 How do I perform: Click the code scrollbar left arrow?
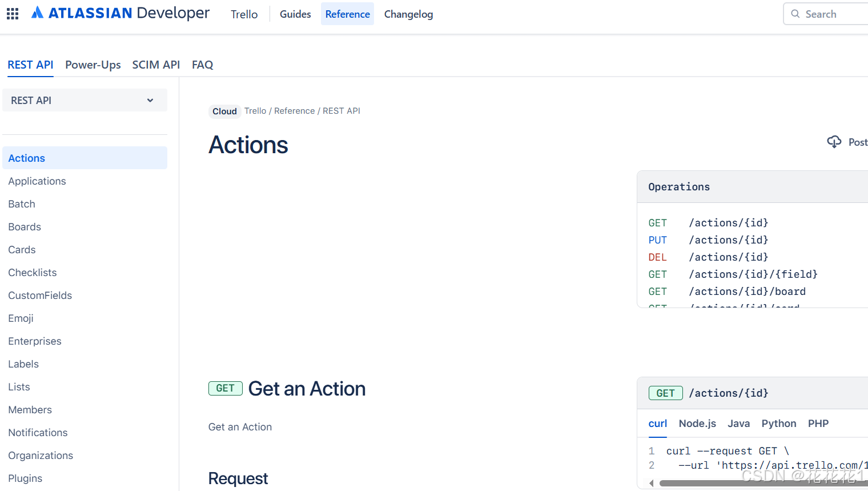point(651,483)
